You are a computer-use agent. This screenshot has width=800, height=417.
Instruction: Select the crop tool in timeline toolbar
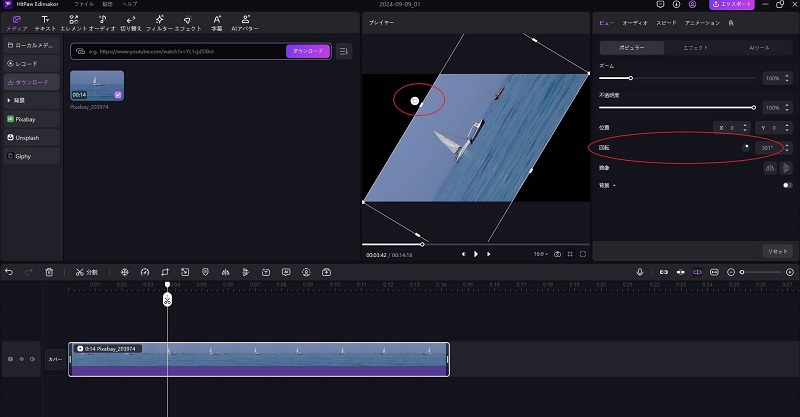(165, 272)
